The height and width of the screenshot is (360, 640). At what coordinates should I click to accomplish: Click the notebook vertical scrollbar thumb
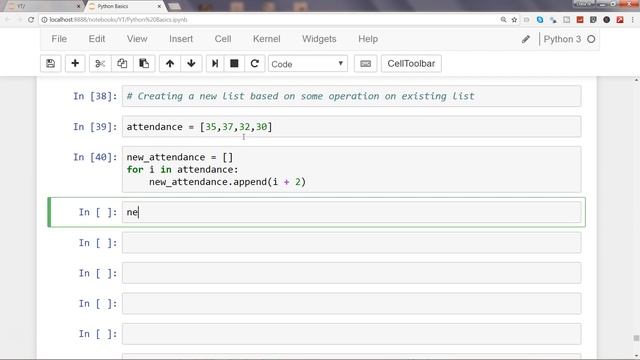(x=636, y=338)
